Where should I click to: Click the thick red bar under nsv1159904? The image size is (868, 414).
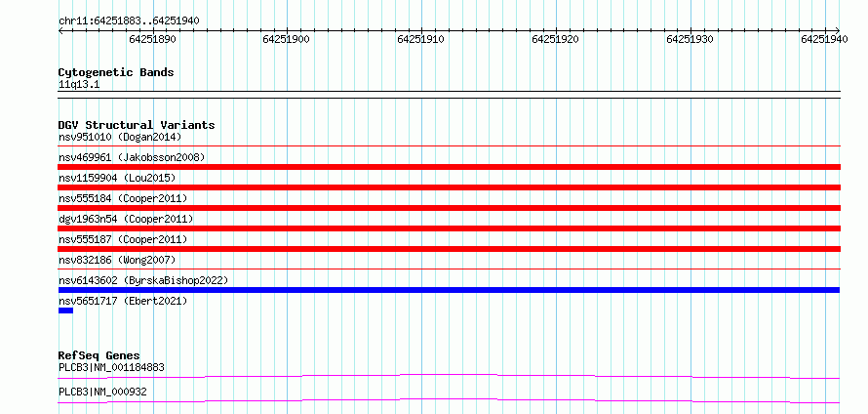449,187
